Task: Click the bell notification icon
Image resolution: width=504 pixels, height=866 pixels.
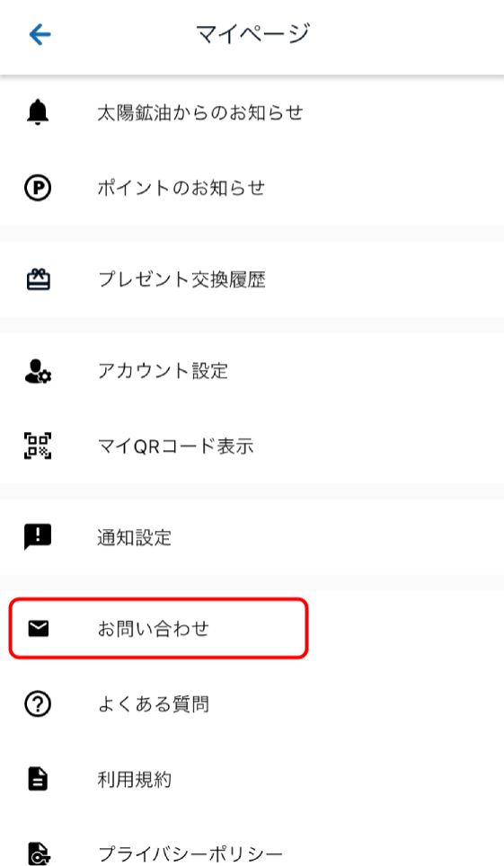Action: (x=38, y=112)
